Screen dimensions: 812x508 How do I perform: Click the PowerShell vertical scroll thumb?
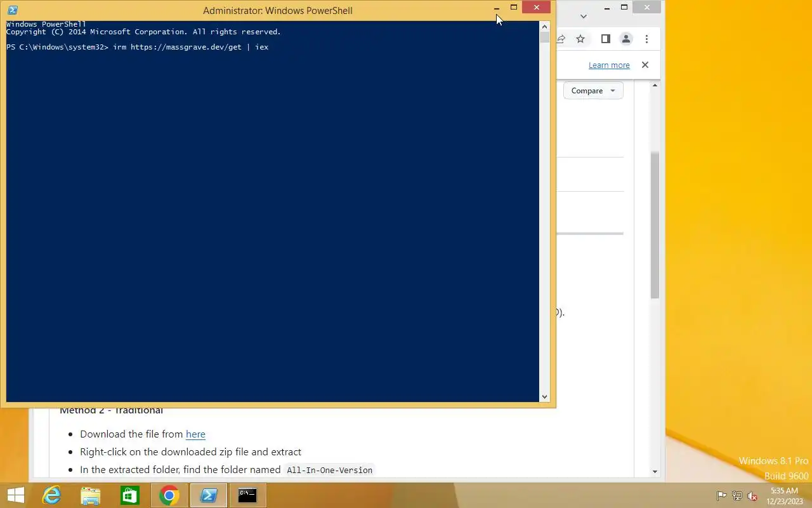[x=544, y=37]
